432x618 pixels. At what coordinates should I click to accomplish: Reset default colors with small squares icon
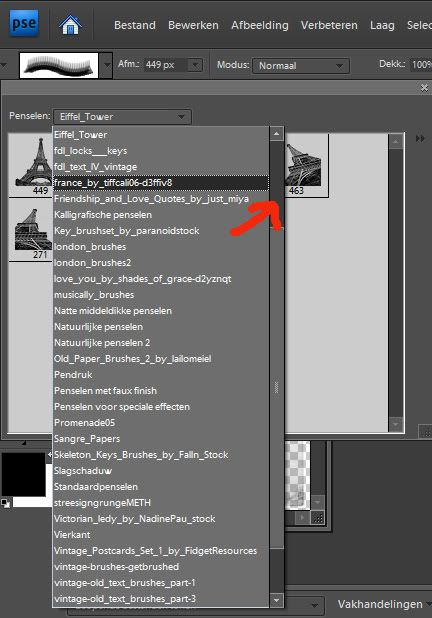[6, 503]
